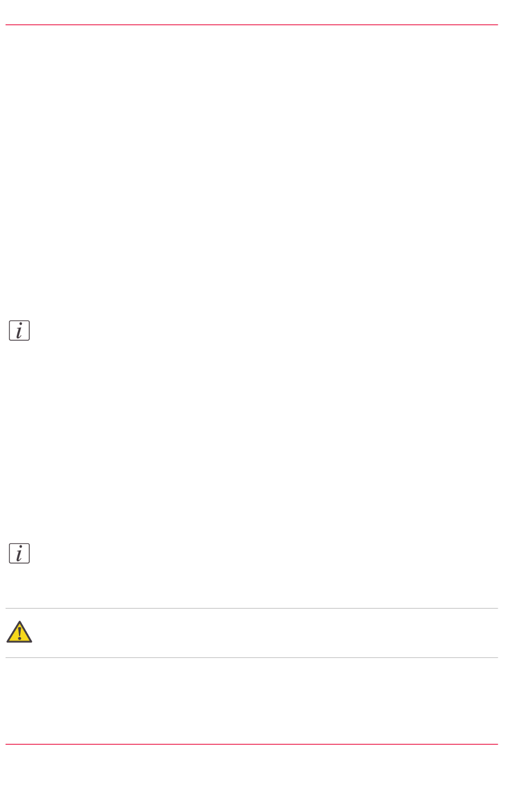This screenshot has width=532, height=785.
Task: Click the grey divider below the warning icon
Action: click(251, 657)
